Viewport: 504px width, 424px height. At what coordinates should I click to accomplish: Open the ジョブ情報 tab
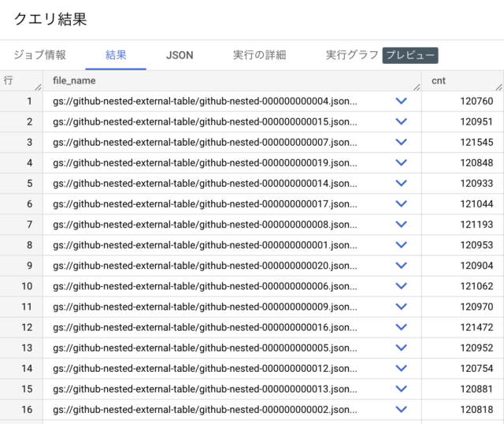pos(40,55)
